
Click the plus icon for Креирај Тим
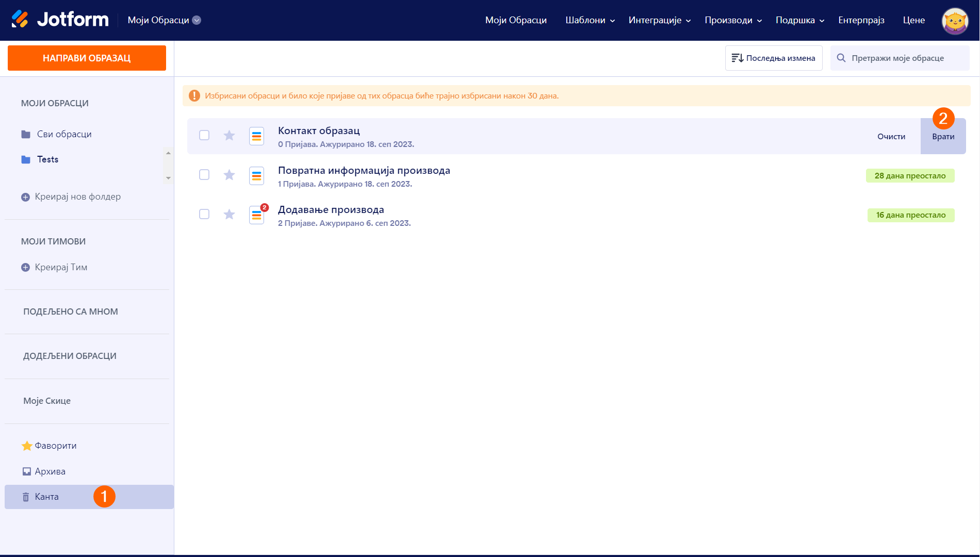(25, 267)
